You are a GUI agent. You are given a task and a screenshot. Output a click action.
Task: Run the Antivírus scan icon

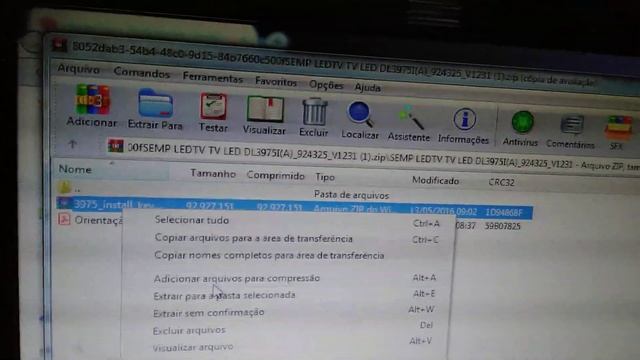pyautogui.click(x=522, y=122)
